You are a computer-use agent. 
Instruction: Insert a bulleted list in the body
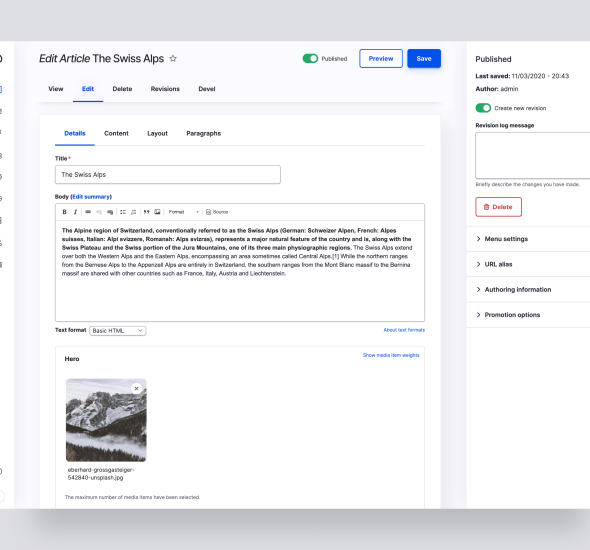tap(123, 212)
